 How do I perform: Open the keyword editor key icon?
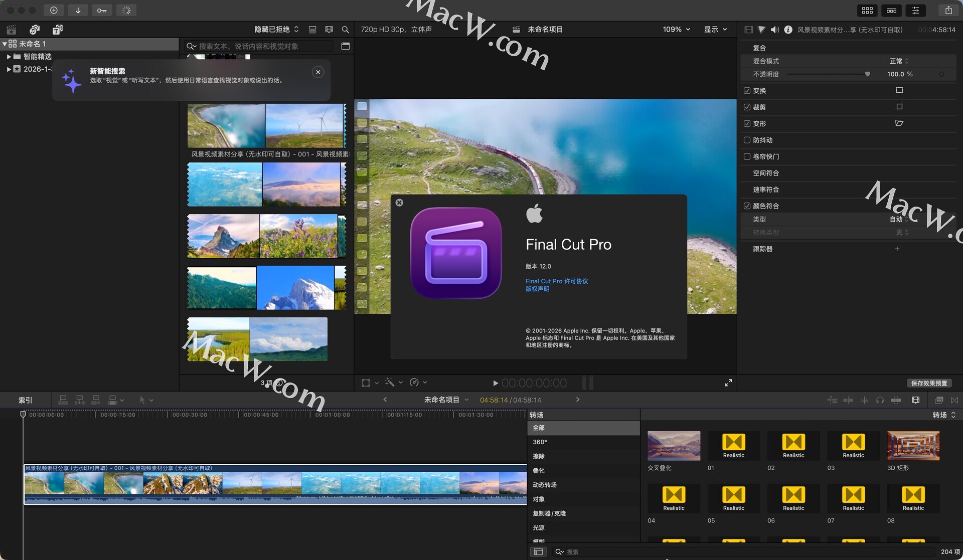[x=102, y=10]
